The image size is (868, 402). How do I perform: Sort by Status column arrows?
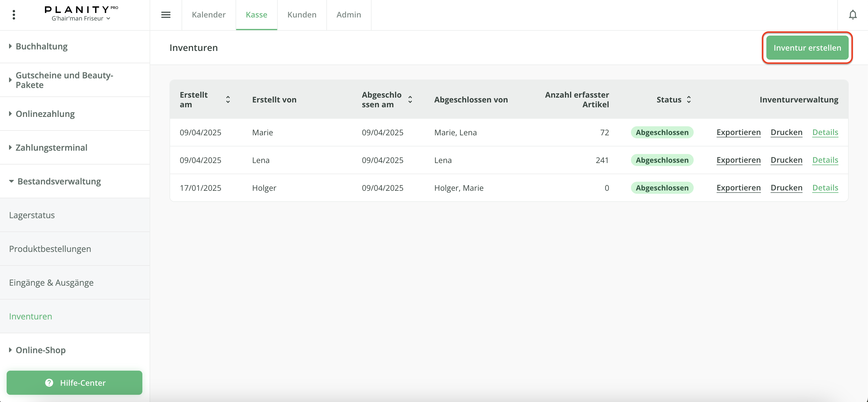689,100
